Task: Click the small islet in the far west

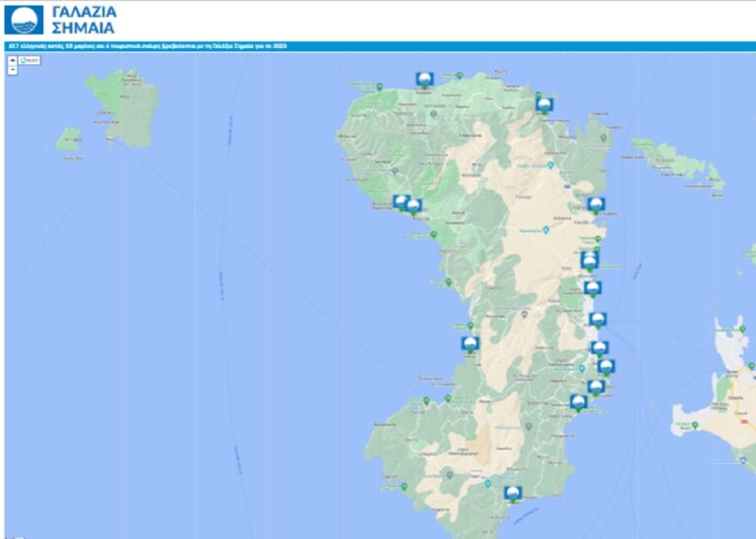Action: tap(69, 138)
